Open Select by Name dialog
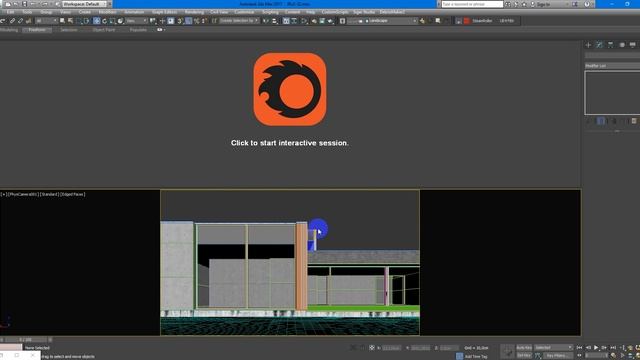640x360 pixels. (x=70, y=20)
